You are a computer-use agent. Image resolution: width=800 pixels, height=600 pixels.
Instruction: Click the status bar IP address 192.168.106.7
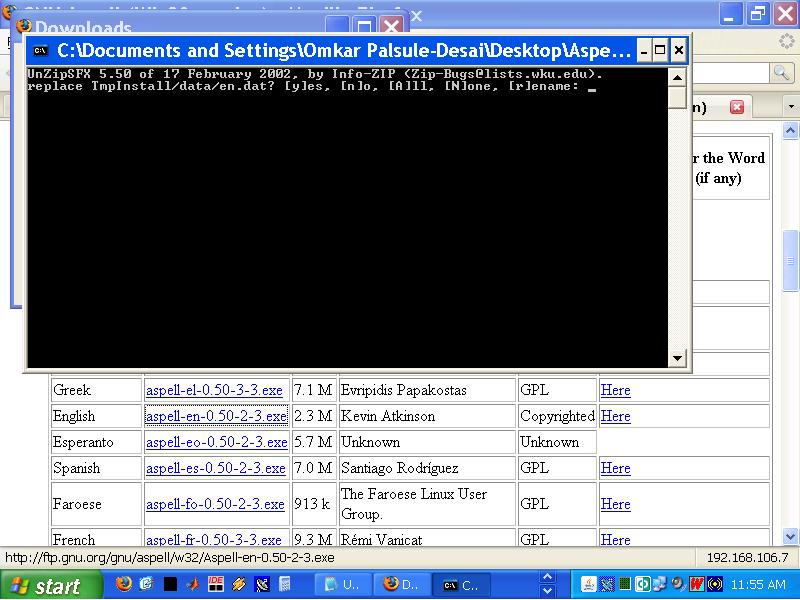747,558
